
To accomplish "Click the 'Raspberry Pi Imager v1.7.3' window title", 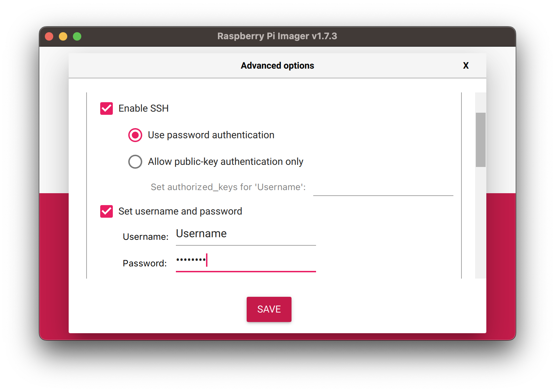I will [277, 36].
